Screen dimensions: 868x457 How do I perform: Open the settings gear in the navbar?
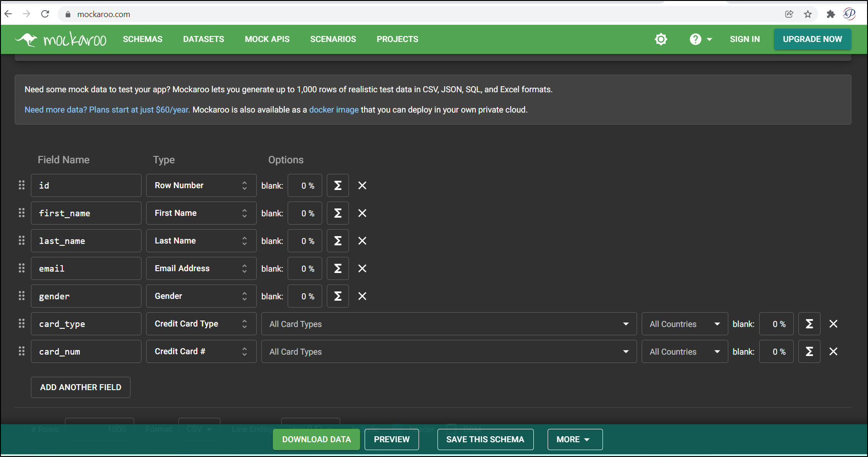point(661,39)
